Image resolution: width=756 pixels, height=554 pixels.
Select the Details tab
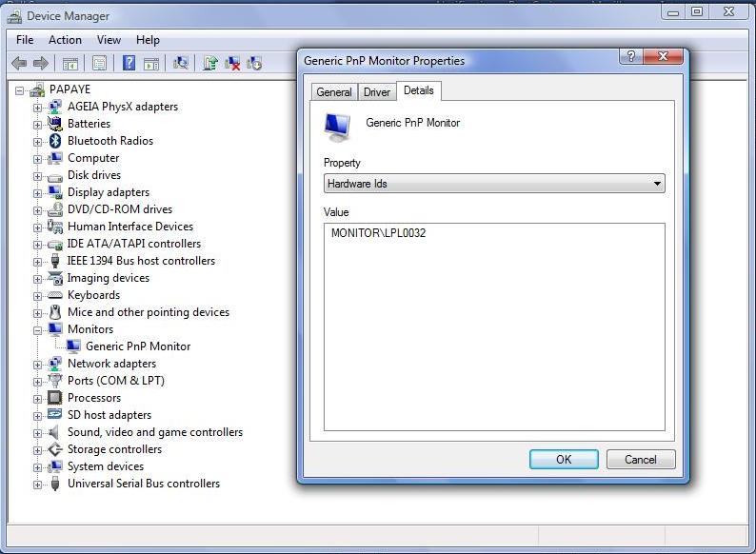click(x=419, y=90)
